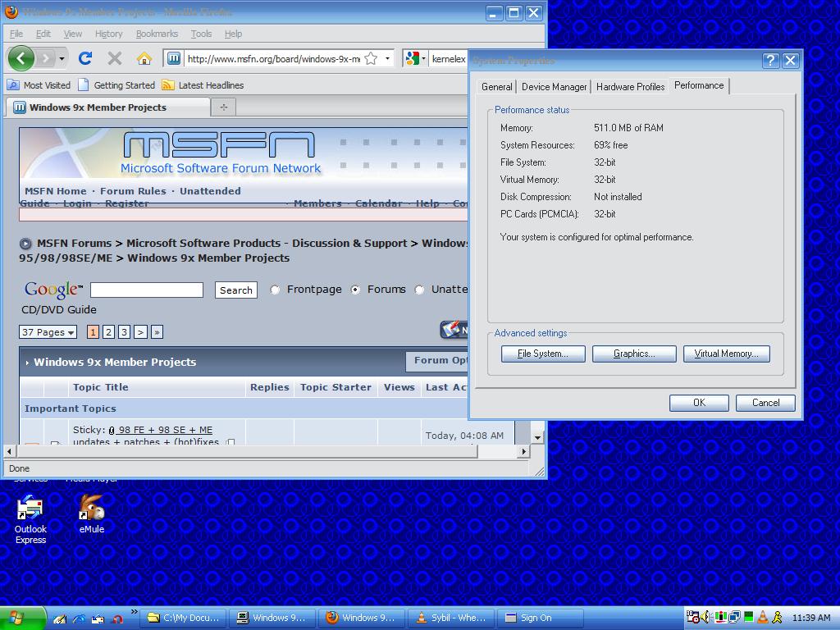Click Cancel in System Properties
840x630 pixels.
pyautogui.click(x=765, y=403)
